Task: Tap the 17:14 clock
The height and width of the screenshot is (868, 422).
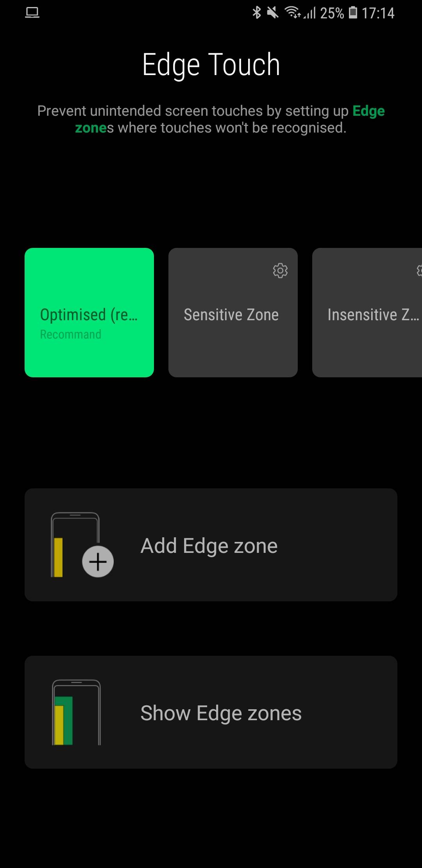Action: (378, 13)
